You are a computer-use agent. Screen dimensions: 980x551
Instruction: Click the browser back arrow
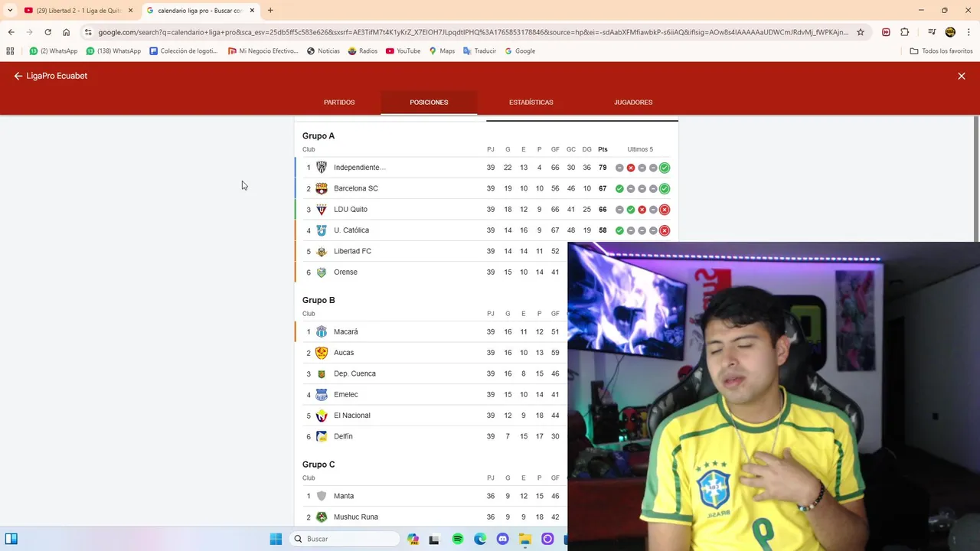11,32
